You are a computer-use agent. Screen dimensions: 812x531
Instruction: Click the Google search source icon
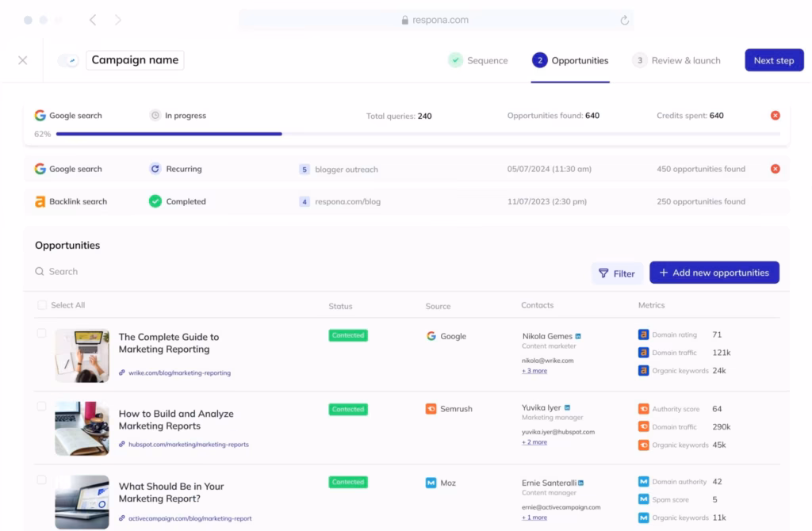point(40,115)
